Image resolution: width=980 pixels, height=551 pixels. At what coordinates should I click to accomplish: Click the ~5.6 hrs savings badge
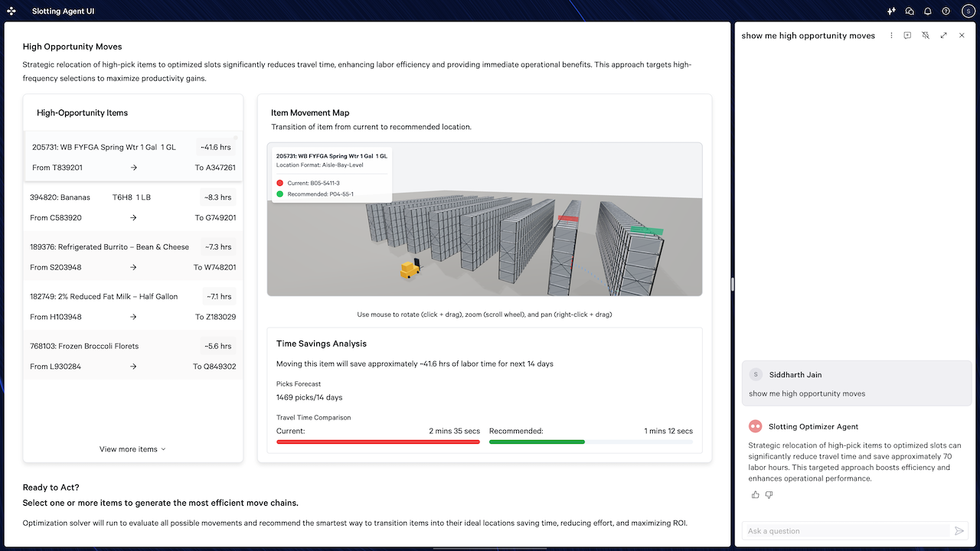[217, 347]
